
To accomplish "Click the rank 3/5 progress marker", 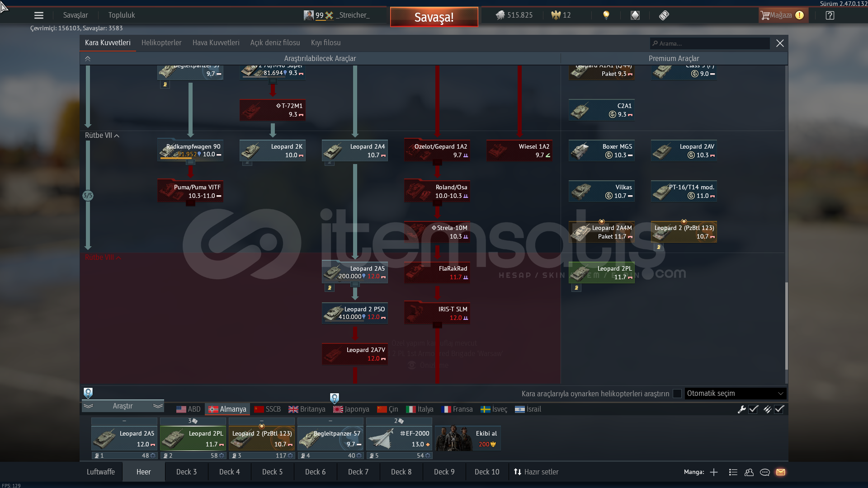I will pos(88,196).
